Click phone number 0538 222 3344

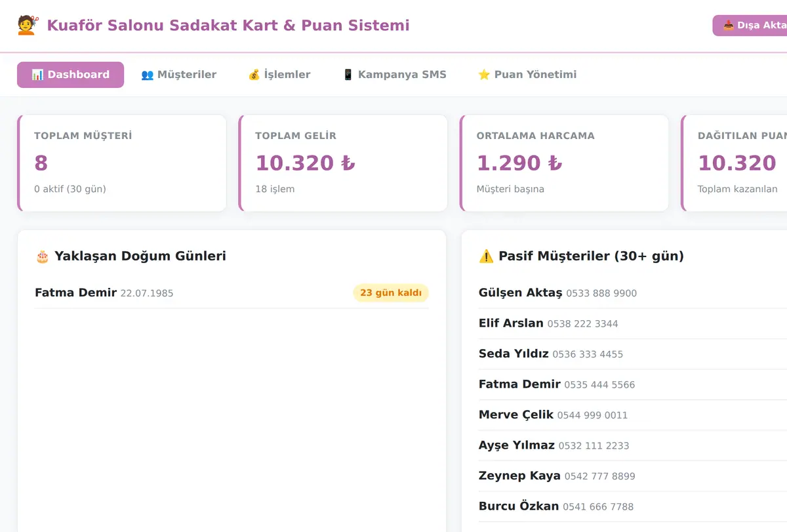coord(583,323)
